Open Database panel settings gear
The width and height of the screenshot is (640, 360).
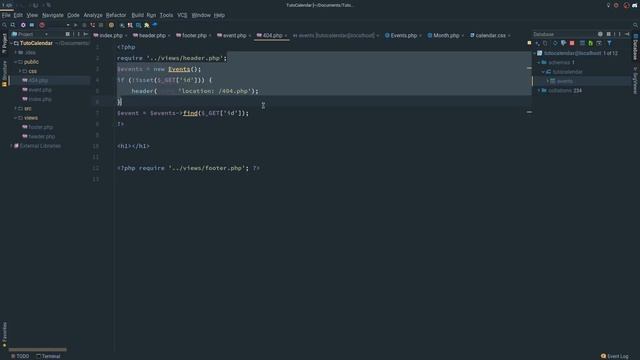pos(600,34)
